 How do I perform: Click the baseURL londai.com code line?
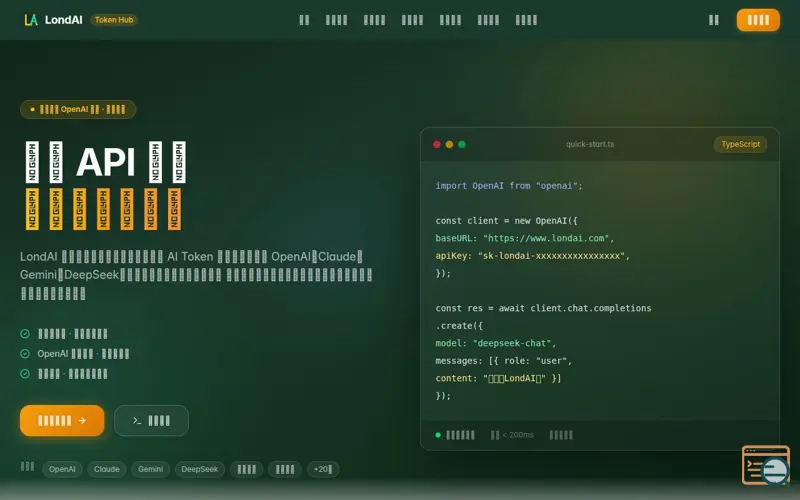[524, 238]
